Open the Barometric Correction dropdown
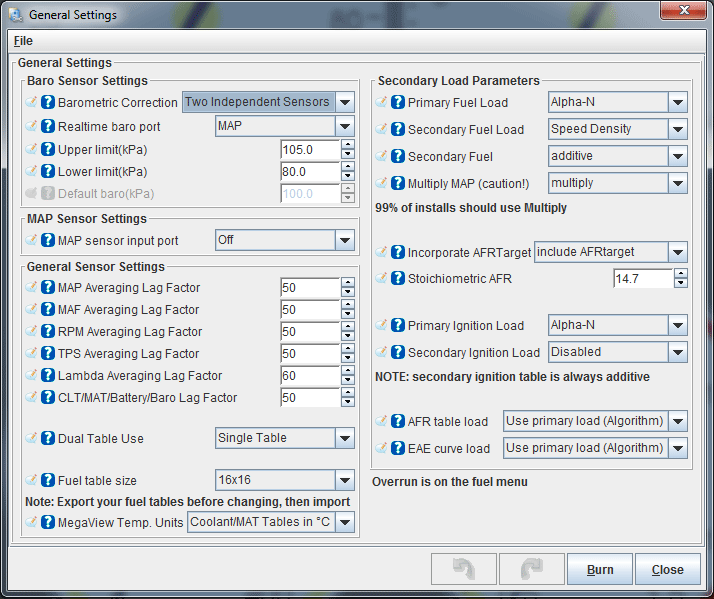The height and width of the screenshot is (599, 714). click(345, 102)
